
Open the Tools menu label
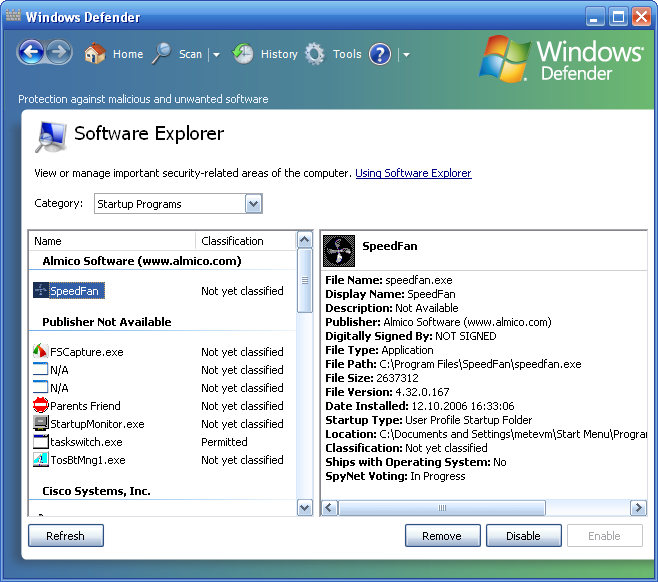347,54
